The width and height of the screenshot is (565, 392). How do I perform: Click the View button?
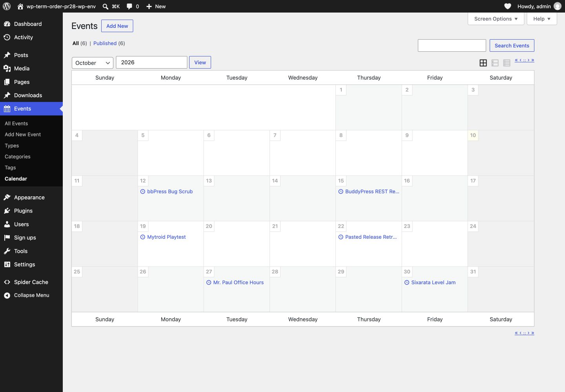pyautogui.click(x=200, y=62)
